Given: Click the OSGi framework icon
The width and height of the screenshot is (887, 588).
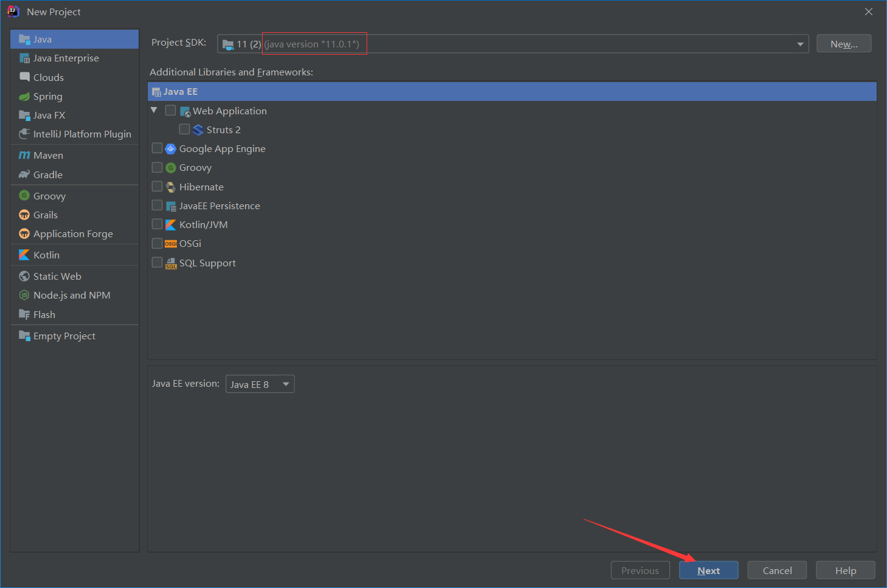Looking at the screenshot, I should (171, 244).
